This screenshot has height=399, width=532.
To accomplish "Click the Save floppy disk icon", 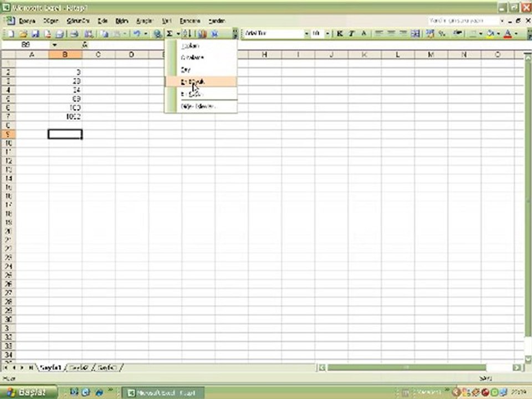I will pyautogui.click(x=35, y=34).
